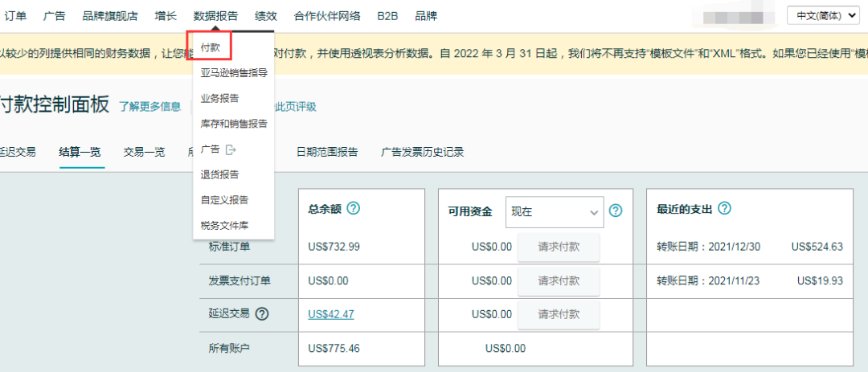
Task: Click 请求付款 button for 标准订单
Action: [x=559, y=247]
